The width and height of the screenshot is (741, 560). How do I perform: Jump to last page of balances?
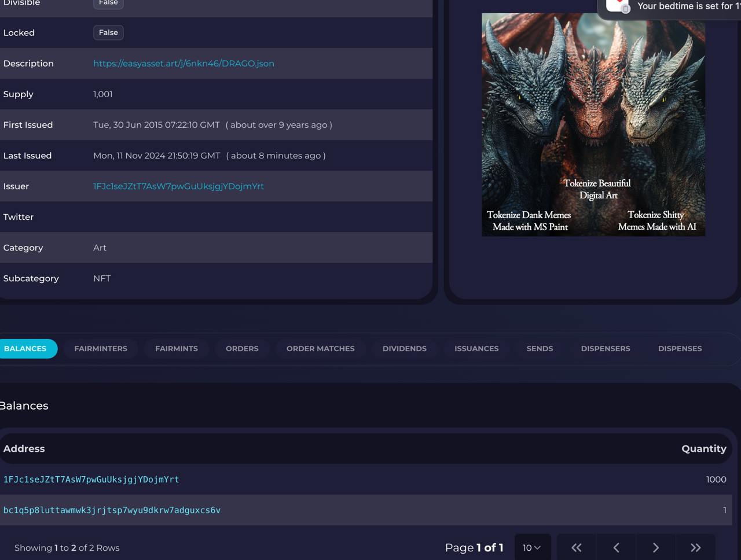coord(695,547)
